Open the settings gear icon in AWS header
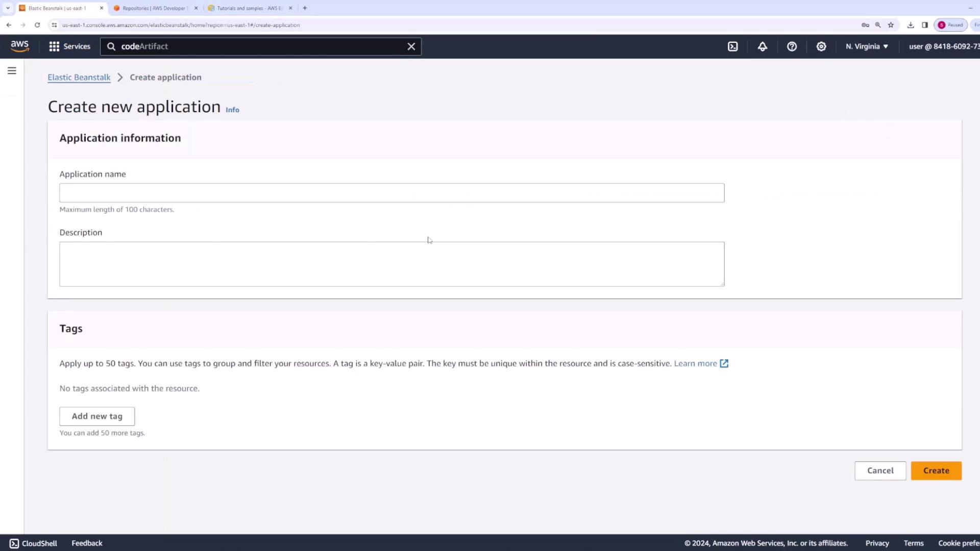This screenshot has width=980, height=551. tap(821, 46)
